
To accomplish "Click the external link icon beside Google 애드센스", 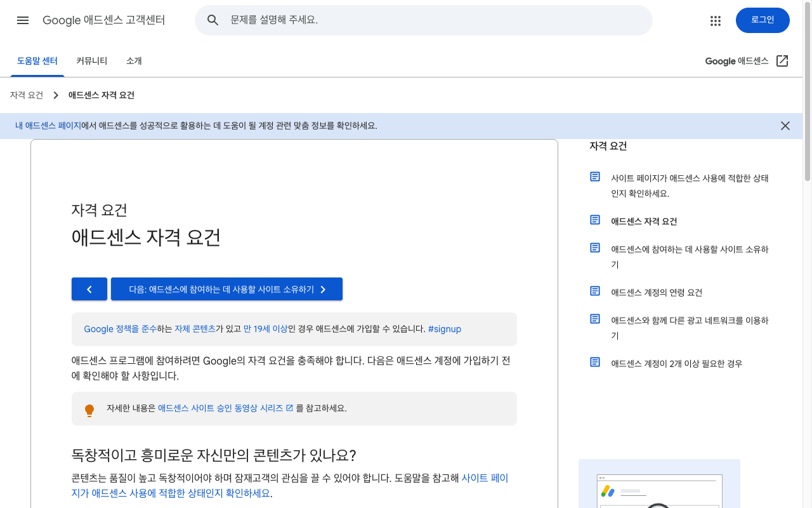I will point(782,61).
